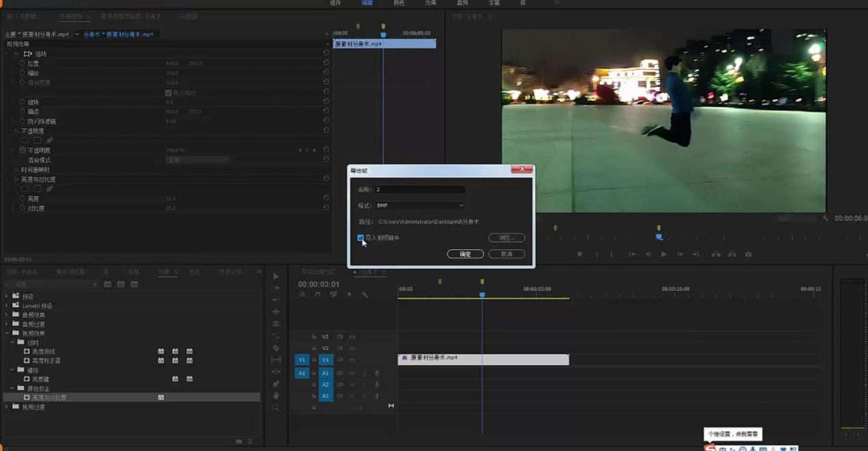Select the Pen tool in toolbar

276,384
